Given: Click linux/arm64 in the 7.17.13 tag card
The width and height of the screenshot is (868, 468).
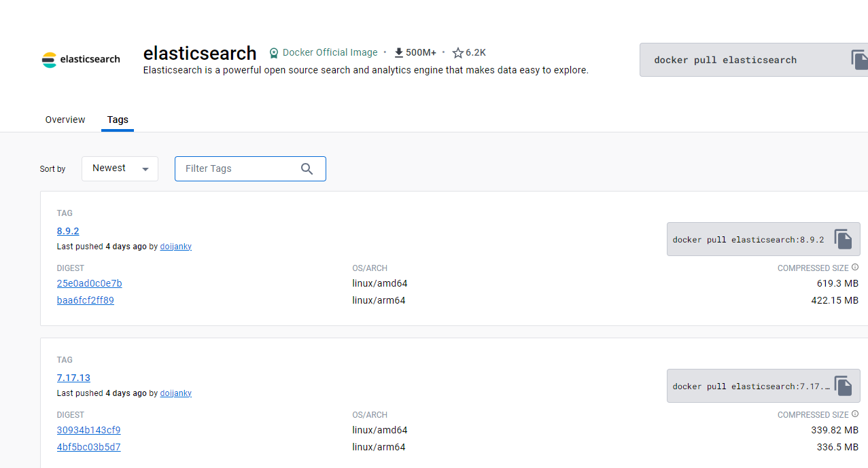Looking at the screenshot, I should tap(379, 447).
